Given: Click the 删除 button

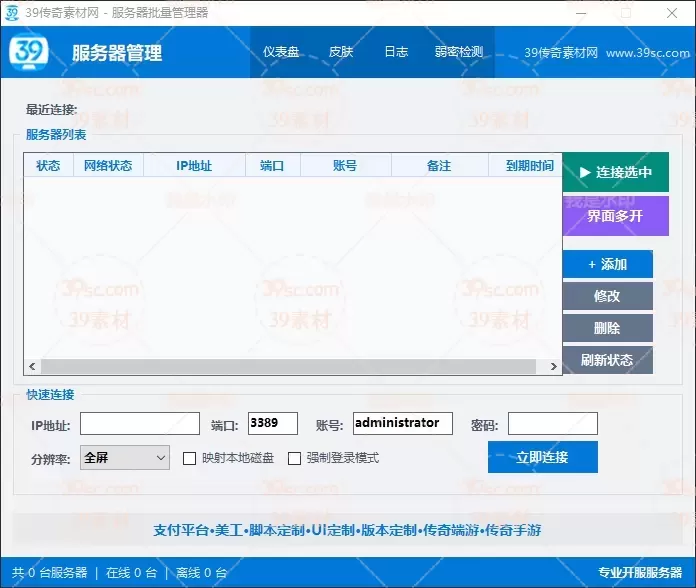Looking at the screenshot, I should [x=608, y=328].
